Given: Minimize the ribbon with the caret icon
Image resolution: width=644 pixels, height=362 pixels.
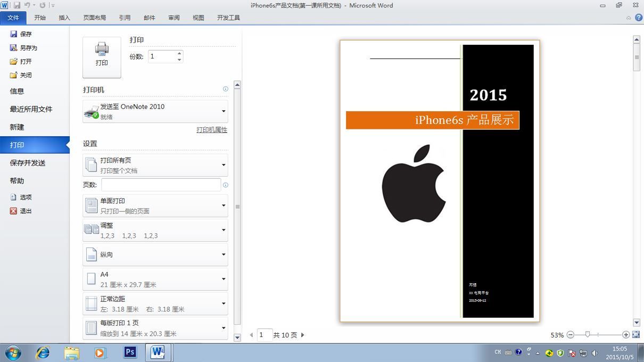Looking at the screenshot, I should click(x=629, y=18).
